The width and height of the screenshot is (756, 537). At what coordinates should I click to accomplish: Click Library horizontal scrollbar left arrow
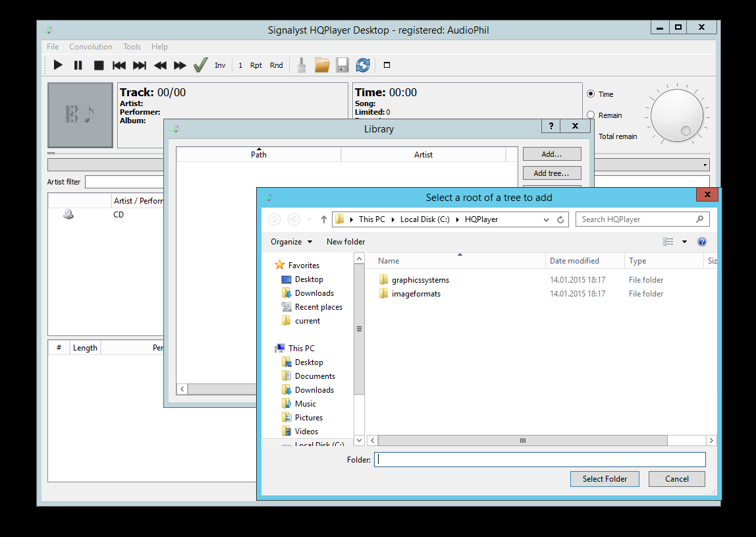pos(182,389)
